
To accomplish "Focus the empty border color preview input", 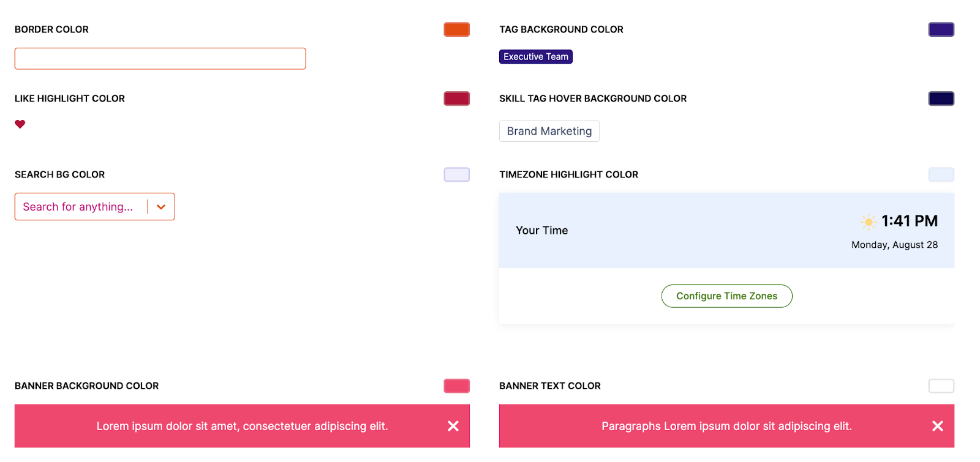I will pyautogui.click(x=160, y=59).
